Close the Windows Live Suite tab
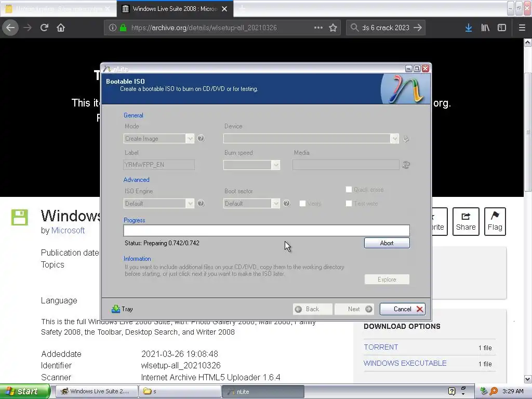 click(224, 9)
